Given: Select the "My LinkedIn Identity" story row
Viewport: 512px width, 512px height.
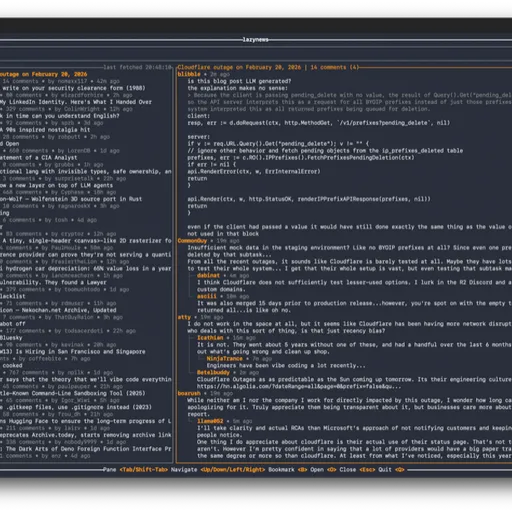Looking at the screenshot, I should pos(76,102).
